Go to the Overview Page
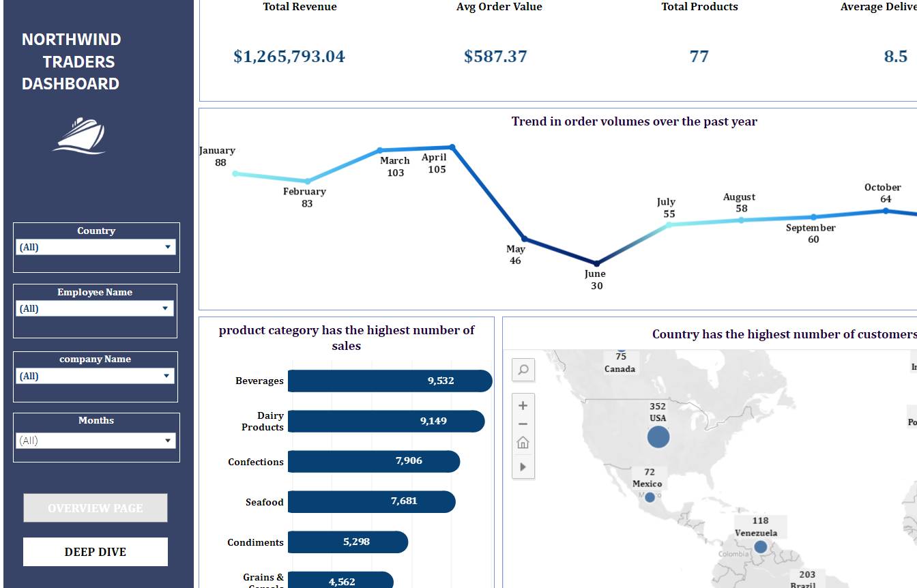This screenshot has height=588, width=917. click(x=96, y=508)
